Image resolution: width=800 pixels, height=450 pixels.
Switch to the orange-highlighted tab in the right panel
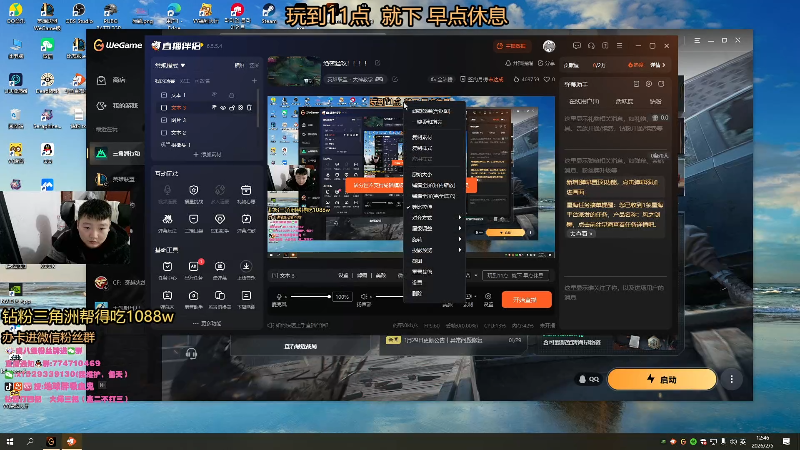636,65
